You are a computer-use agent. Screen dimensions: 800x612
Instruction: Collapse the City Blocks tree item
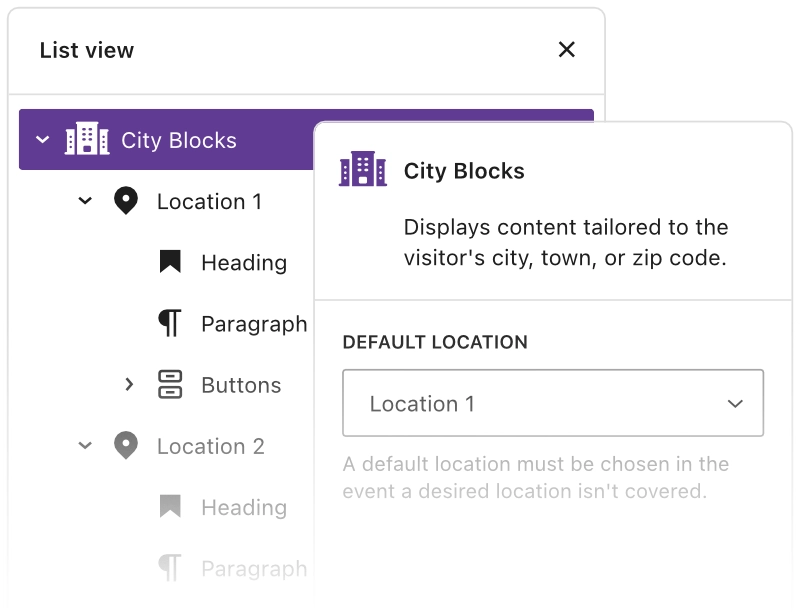tap(42, 140)
